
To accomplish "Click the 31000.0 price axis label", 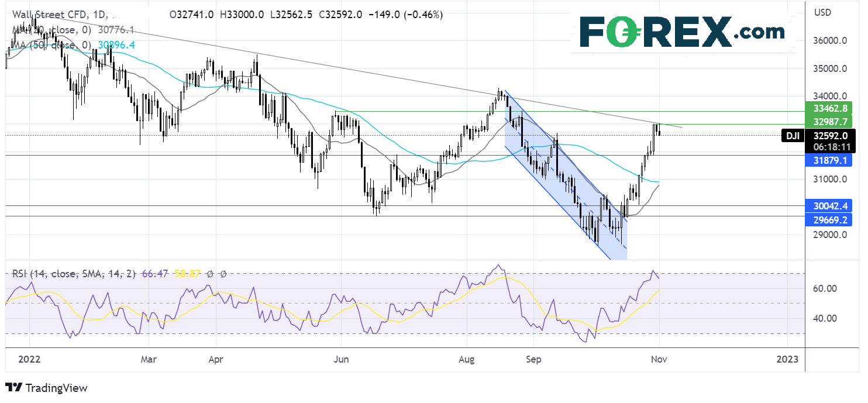I will pos(830,179).
